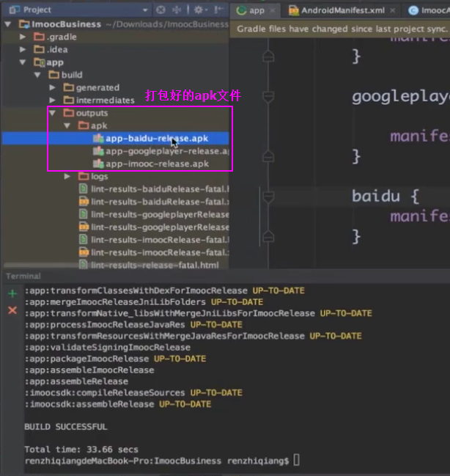Select the apk folder icon
The width and height of the screenshot is (450, 476).
[x=84, y=125]
